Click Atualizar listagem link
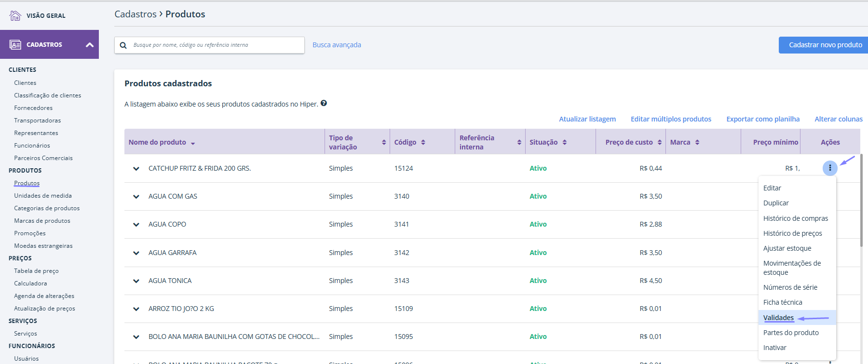868x364 pixels. coord(587,119)
